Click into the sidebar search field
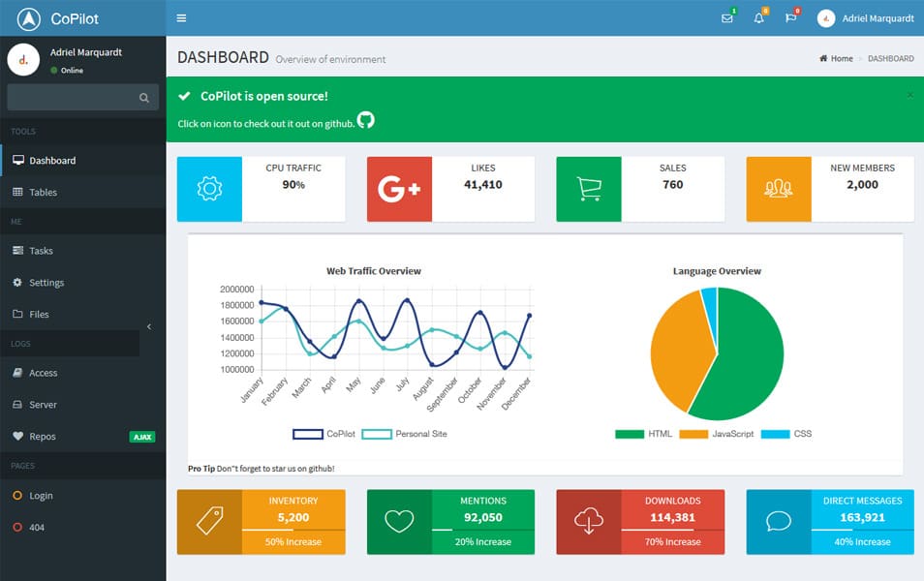Viewport: 924px width, 581px height. [x=82, y=97]
